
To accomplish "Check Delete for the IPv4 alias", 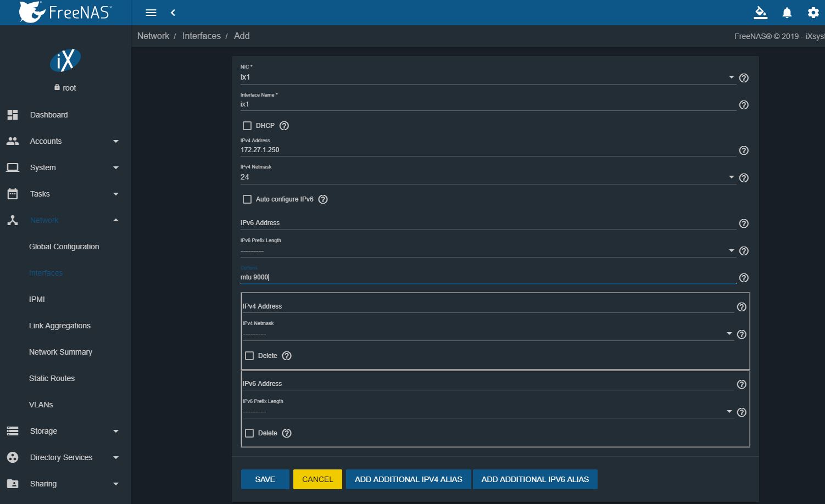I will pyautogui.click(x=249, y=356).
